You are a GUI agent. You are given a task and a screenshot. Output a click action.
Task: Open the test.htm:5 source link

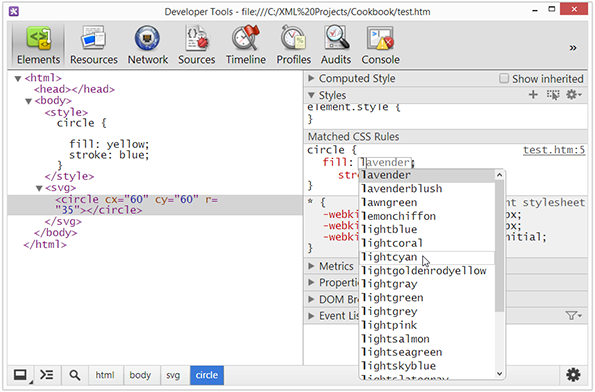(x=554, y=150)
